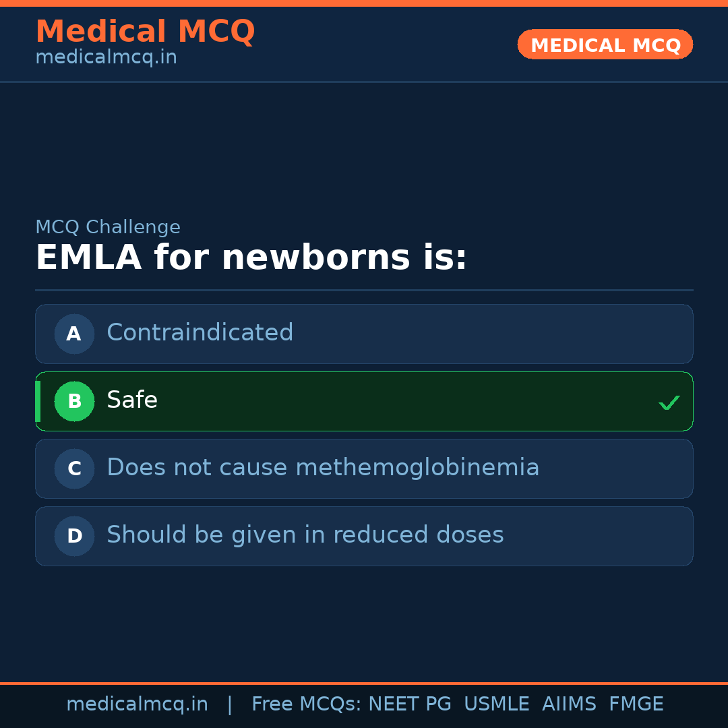728x728 pixels.
Task: Click the green checkmark on option B
Action: 669,403
